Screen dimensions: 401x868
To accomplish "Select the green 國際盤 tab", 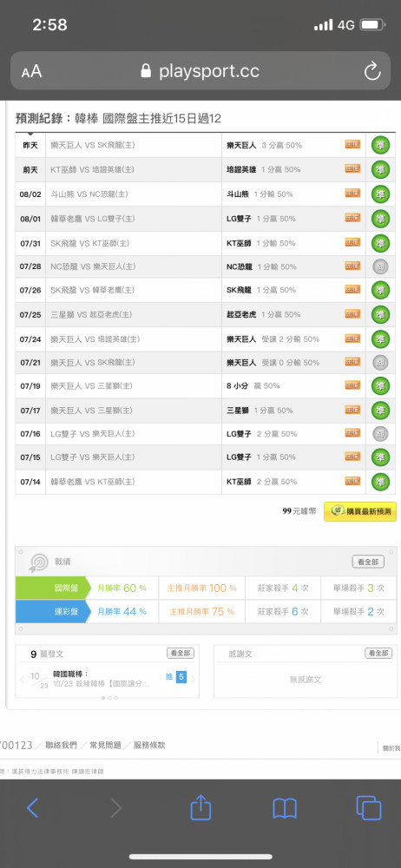I will [53, 588].
